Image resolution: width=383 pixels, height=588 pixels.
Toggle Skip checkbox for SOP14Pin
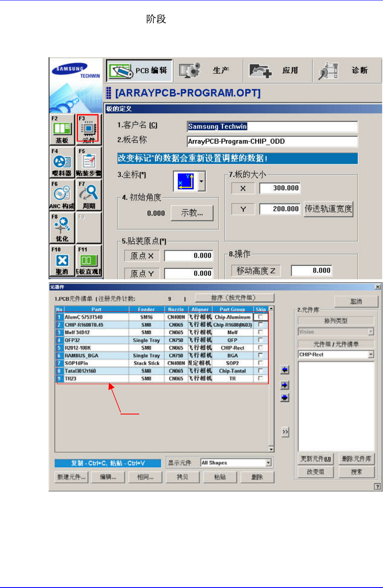click(260, 363)
